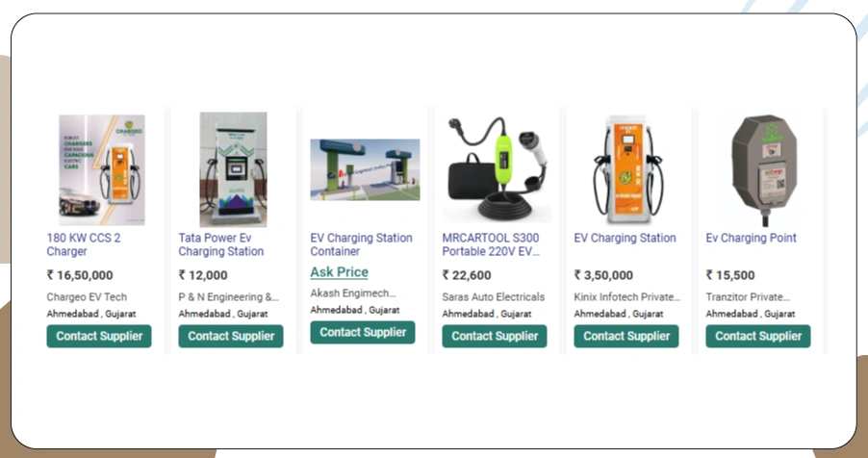
Task: Contact Supplier for Akash Engimech
Action: click(363, 332)
